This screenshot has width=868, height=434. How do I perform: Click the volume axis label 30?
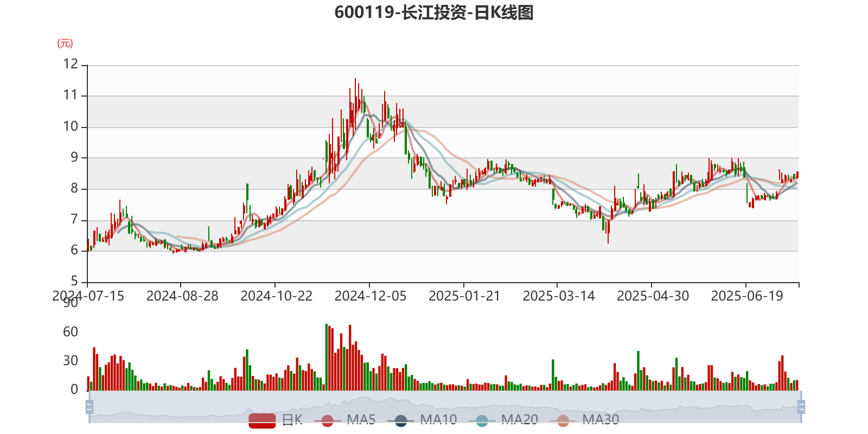coord(71,361)
